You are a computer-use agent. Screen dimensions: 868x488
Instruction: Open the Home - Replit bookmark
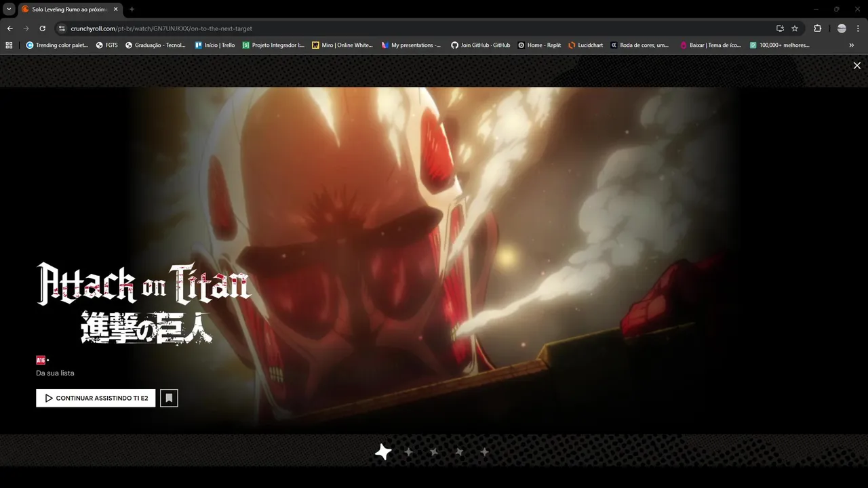pos(539,45)
